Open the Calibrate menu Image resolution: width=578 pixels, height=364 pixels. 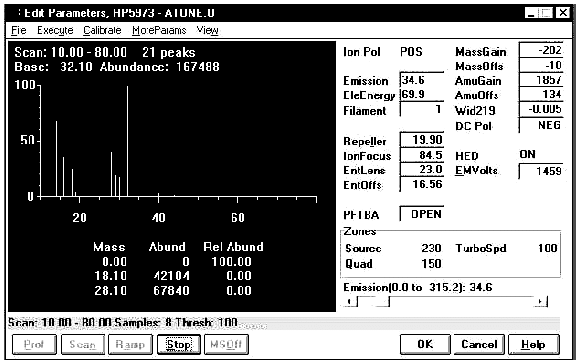click(x=102, y=30)
